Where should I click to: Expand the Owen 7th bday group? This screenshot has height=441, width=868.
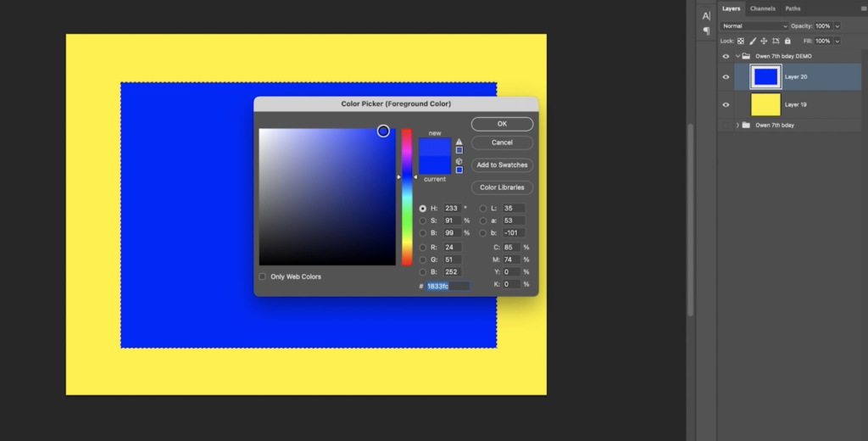[737, 126]
